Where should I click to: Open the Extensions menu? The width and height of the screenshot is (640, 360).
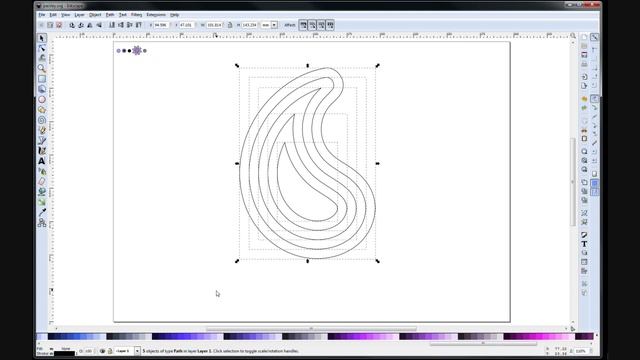[156, 15]
